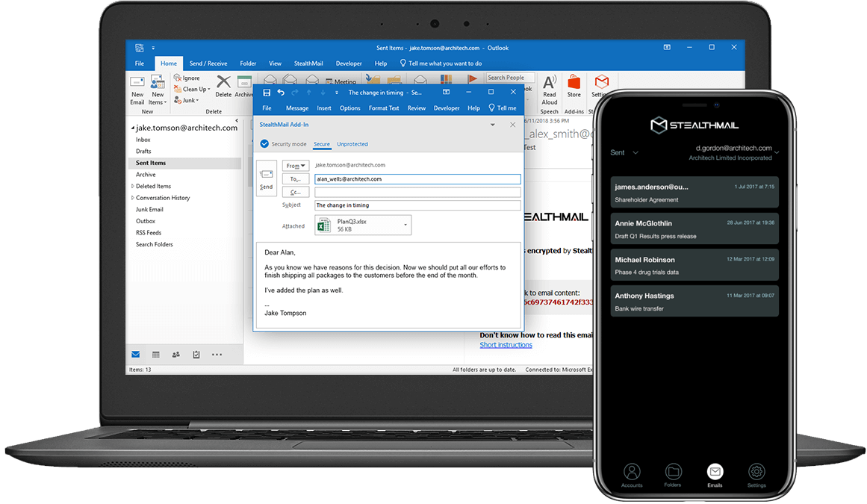Image resolution: width=867 pixels, height=504 pixels.
Task: Select the RSS Feeds folder
Action: pyautogui.click(x=149, y=233)
